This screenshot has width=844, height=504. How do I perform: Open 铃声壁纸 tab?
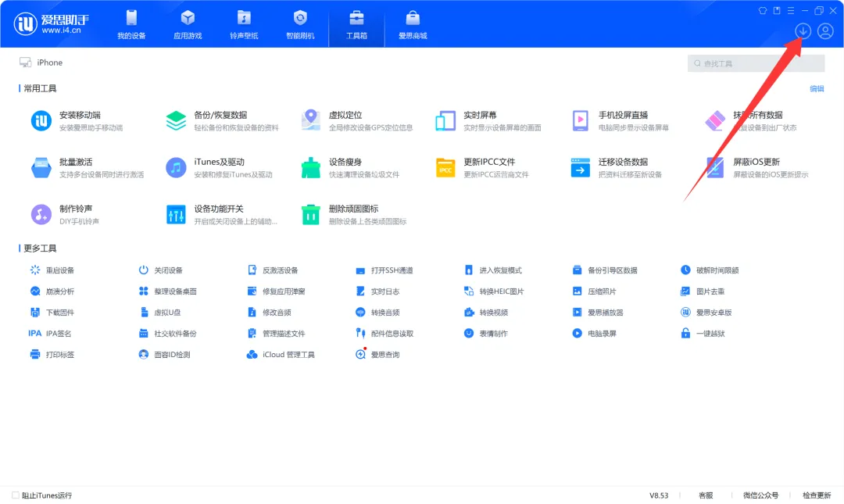[244, 25]
